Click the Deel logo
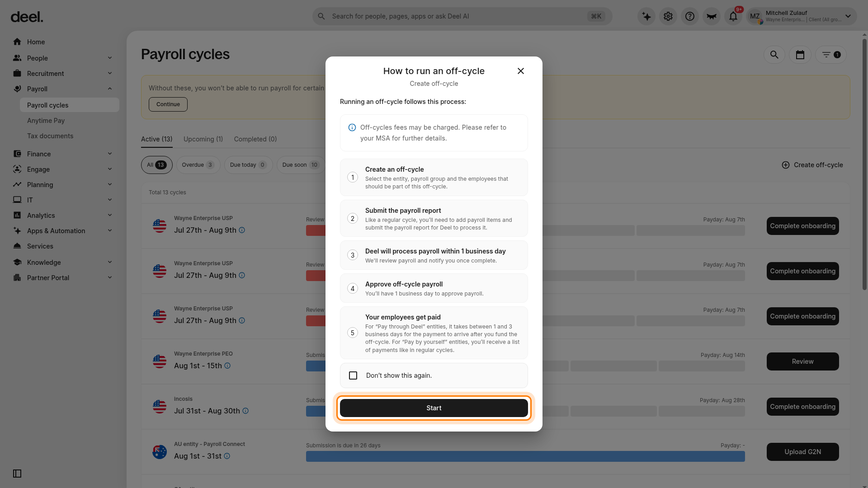The height and width of the screenshot is (488, 868). pyautogui.click(x=27, y=17)
